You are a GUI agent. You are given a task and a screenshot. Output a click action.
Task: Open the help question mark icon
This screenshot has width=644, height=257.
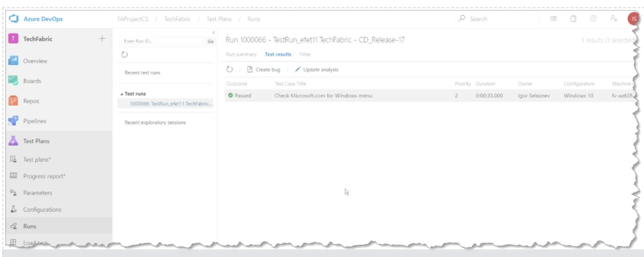[593, 18]
